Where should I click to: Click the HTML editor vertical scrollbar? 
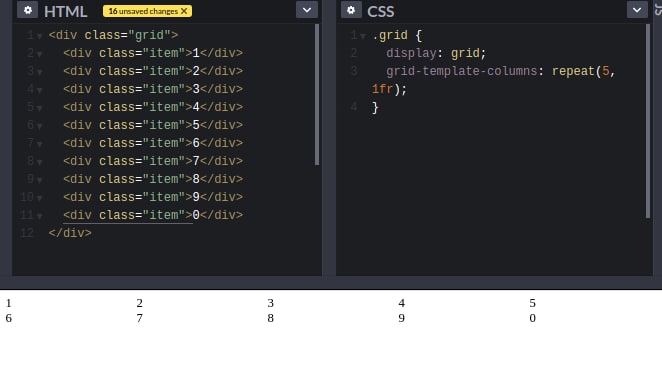(x=317, y=95)
